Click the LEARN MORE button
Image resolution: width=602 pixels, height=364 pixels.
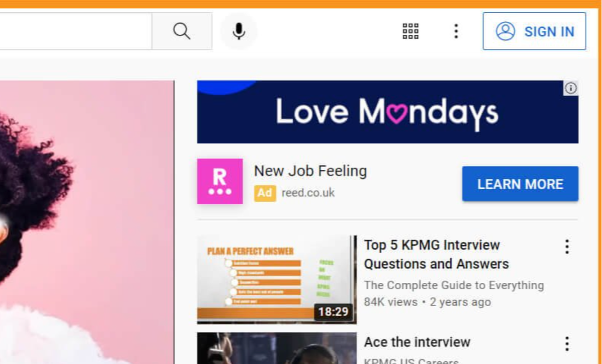click(x=520, y=184)
